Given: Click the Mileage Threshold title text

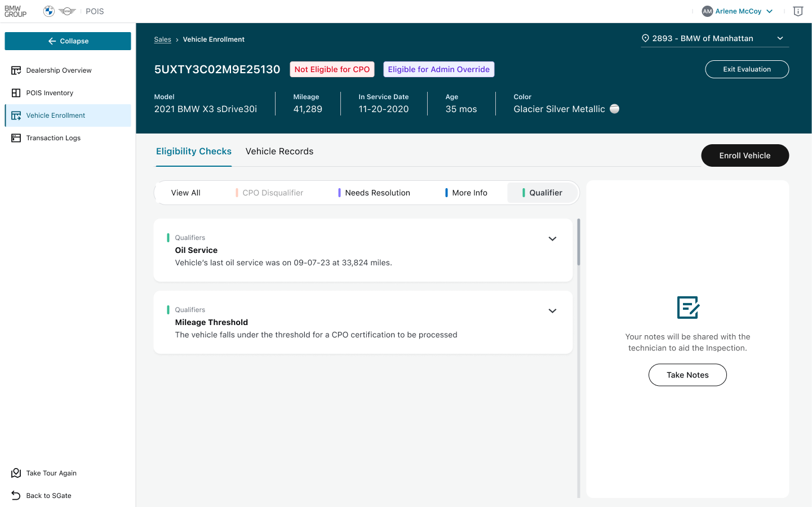Looking at the screenshot, I should 211,322.
